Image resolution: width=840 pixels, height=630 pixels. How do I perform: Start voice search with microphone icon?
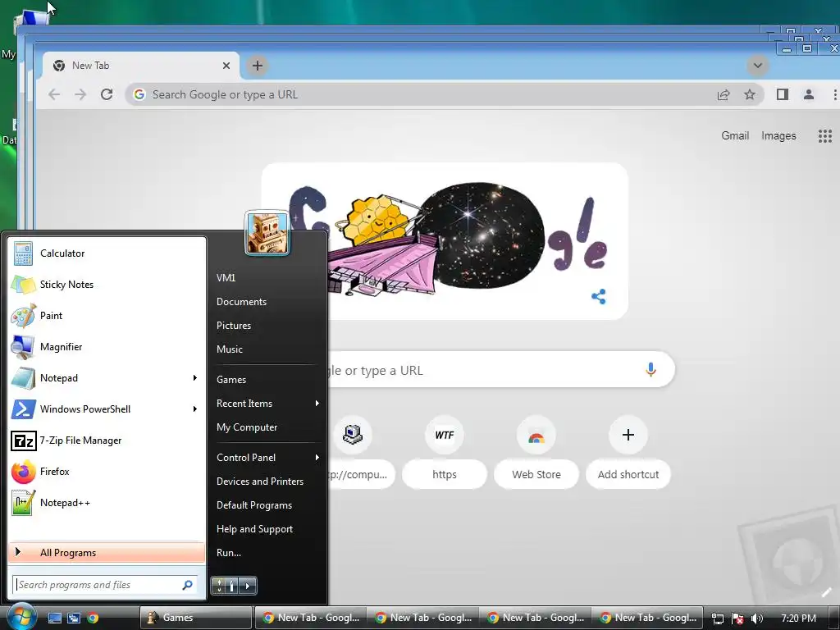click(x=651, y=370)
